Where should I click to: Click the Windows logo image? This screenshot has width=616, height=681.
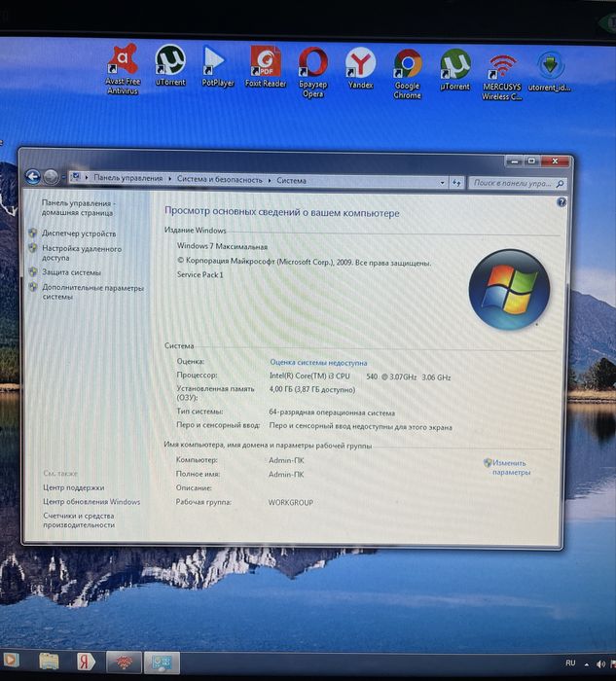tap(509, 289)
